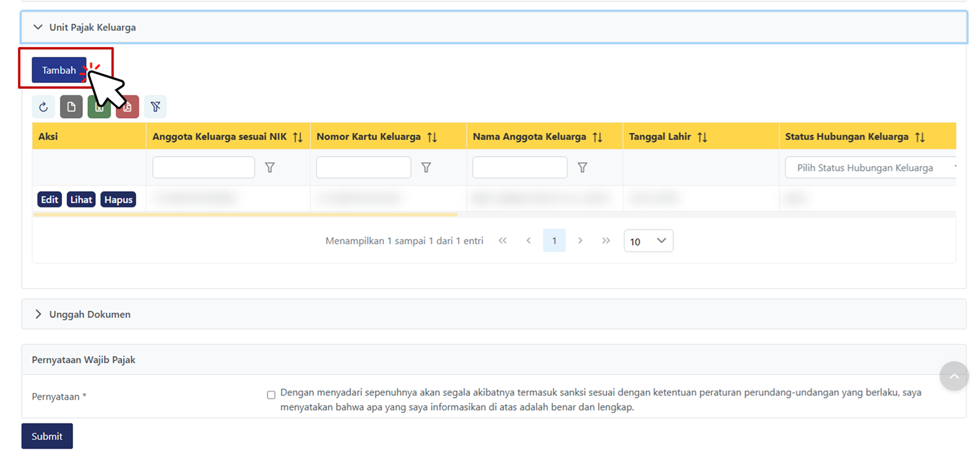
Task: Click filter icon for Anggota Keluarga sesuai NIK
Action: pos(270,167)
